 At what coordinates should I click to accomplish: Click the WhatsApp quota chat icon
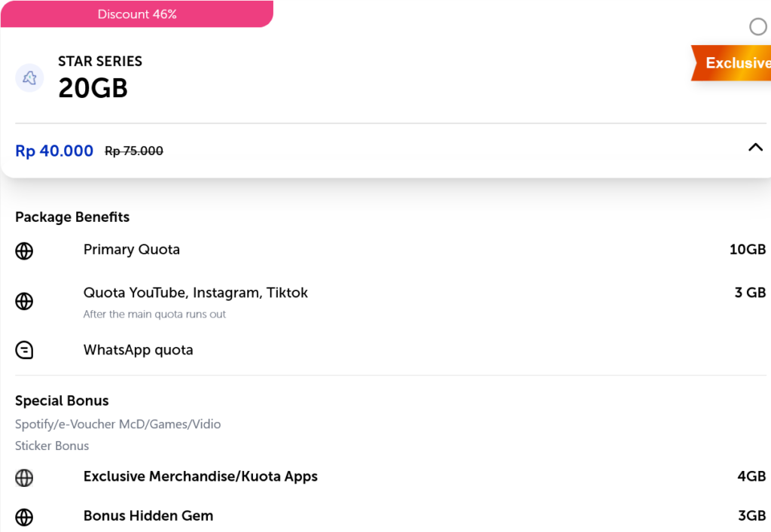24,351
